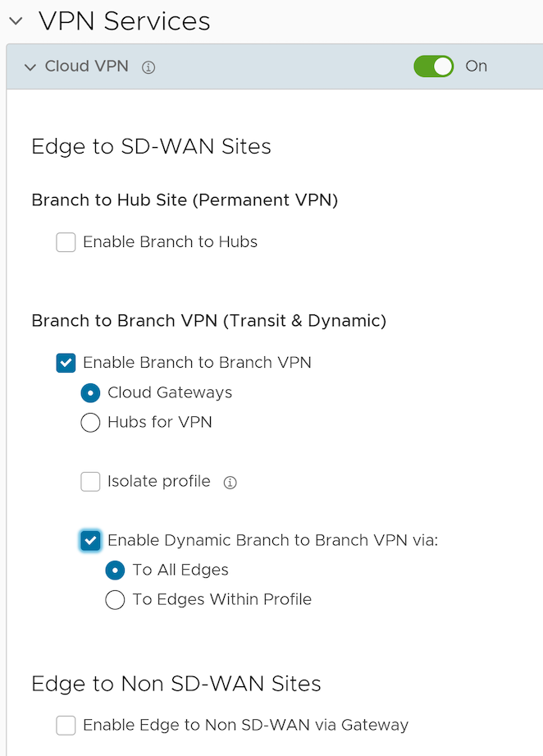Click the To Edges Within Profile label
The width and height of the screenshot is (543, 756).
click(x=222, y=600)
